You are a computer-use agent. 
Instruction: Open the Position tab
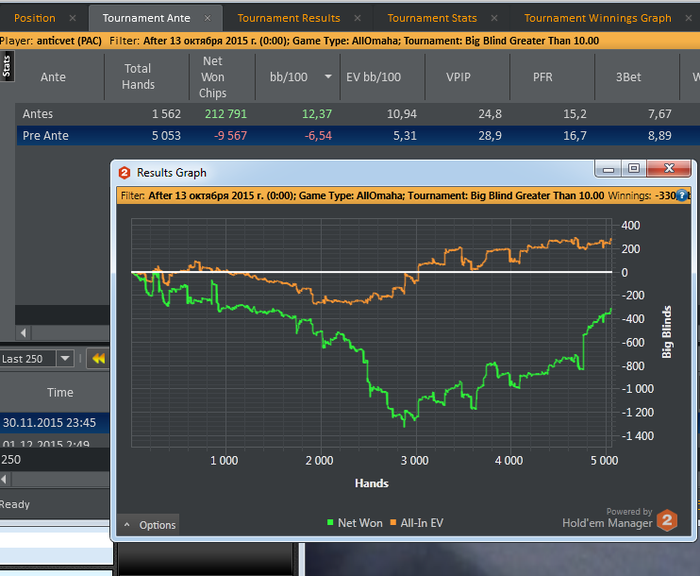(35, 18)
